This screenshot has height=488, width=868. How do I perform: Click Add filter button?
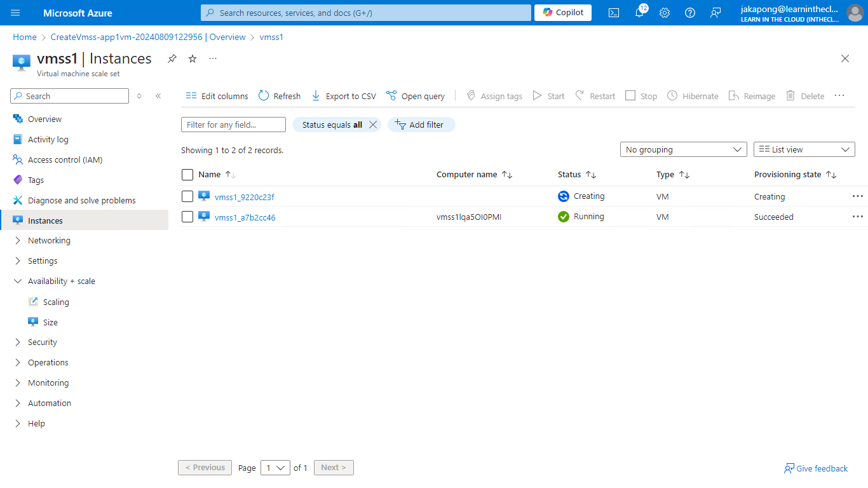(x=421, y=125)
